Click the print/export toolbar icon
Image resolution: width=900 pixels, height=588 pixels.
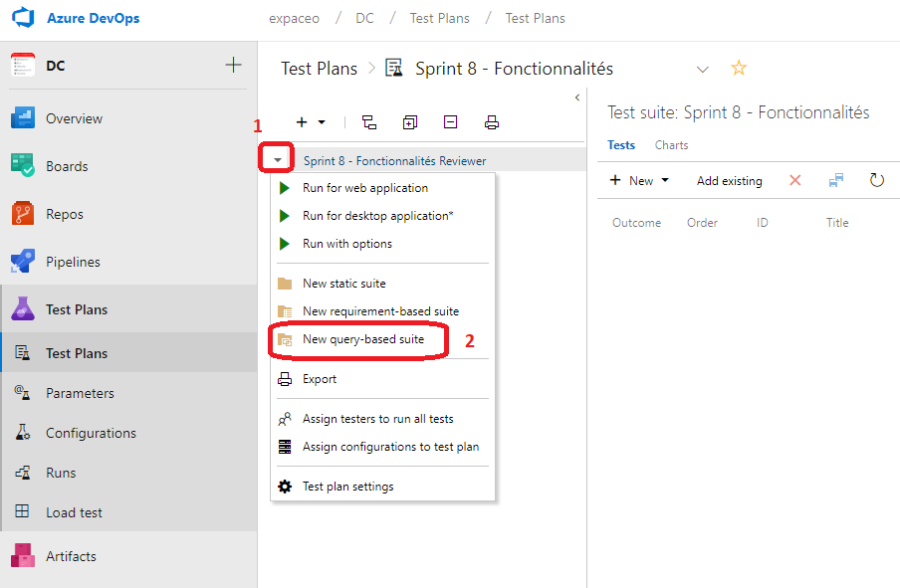pyautogui.click(x=492, y=122)
